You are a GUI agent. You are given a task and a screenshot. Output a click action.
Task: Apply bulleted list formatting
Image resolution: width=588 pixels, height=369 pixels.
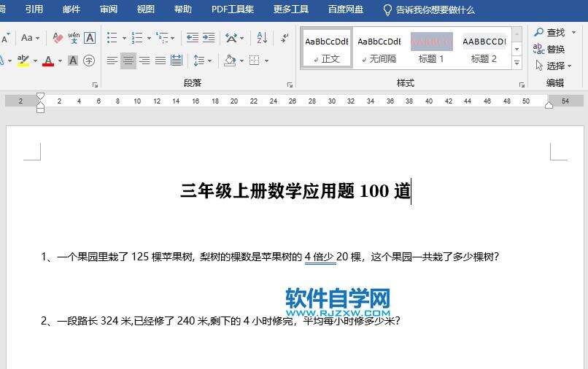point(112,38)
